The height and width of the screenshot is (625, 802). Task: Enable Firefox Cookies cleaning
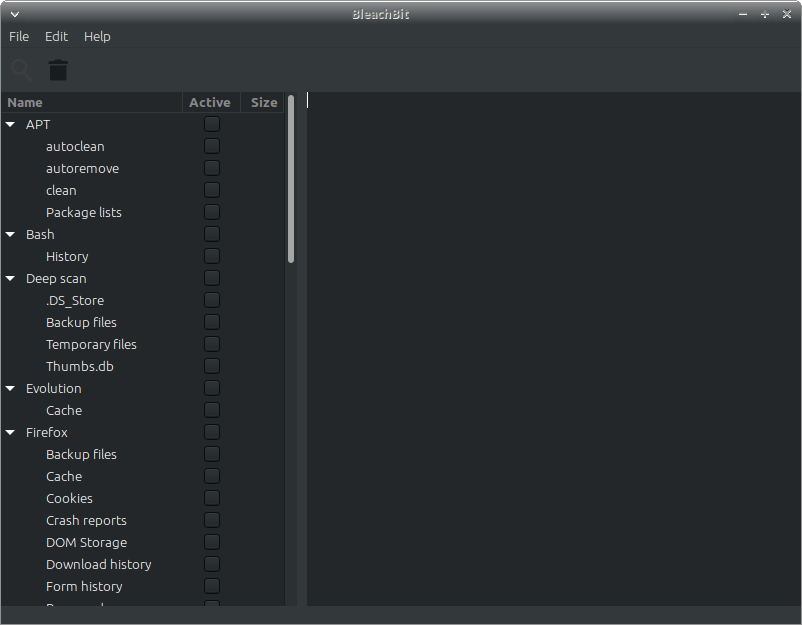[211, 498]
